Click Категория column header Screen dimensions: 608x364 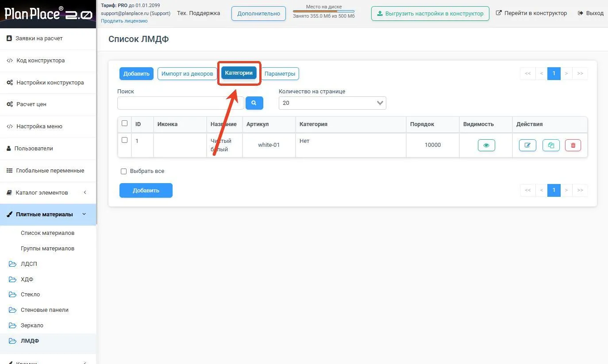[x=350, y=124]
